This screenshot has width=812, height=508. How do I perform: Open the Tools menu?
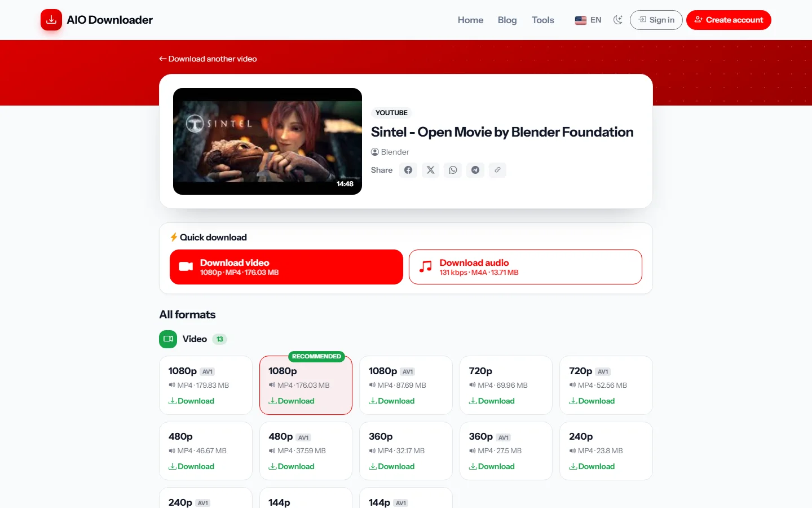(x=542, y=20)
